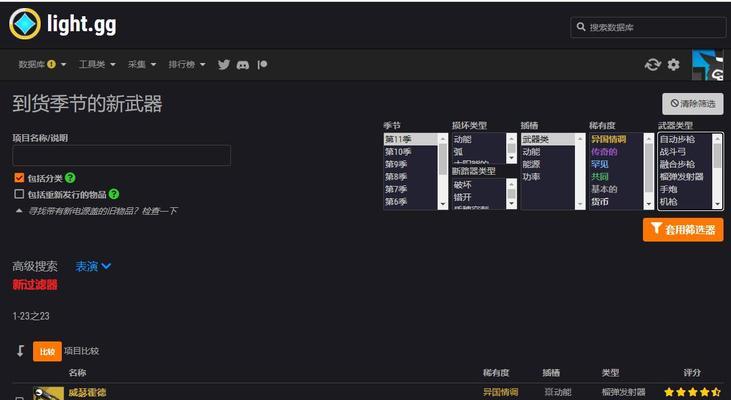
Task: Open the 检查一下 link
Action: (x=159, y=211)
